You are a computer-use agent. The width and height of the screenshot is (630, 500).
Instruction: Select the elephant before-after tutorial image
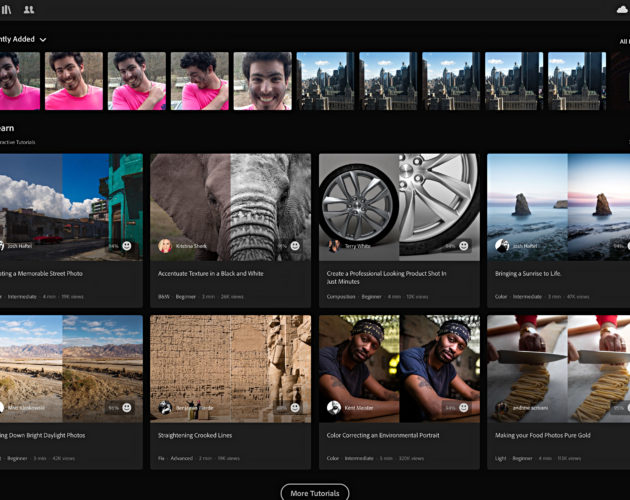[230, 207]
